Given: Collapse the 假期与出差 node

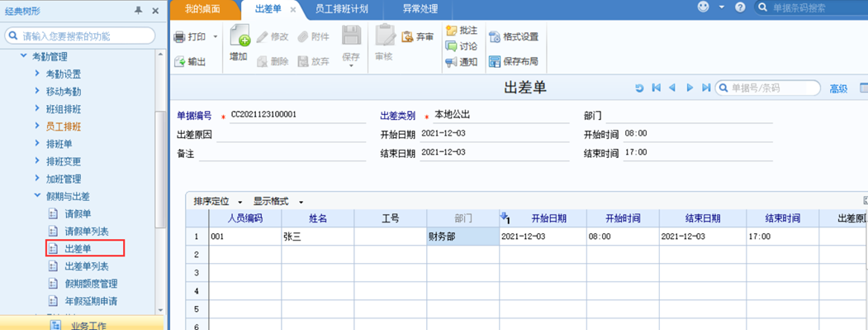Looking at the screenshot, I should [x=37, y=196].
